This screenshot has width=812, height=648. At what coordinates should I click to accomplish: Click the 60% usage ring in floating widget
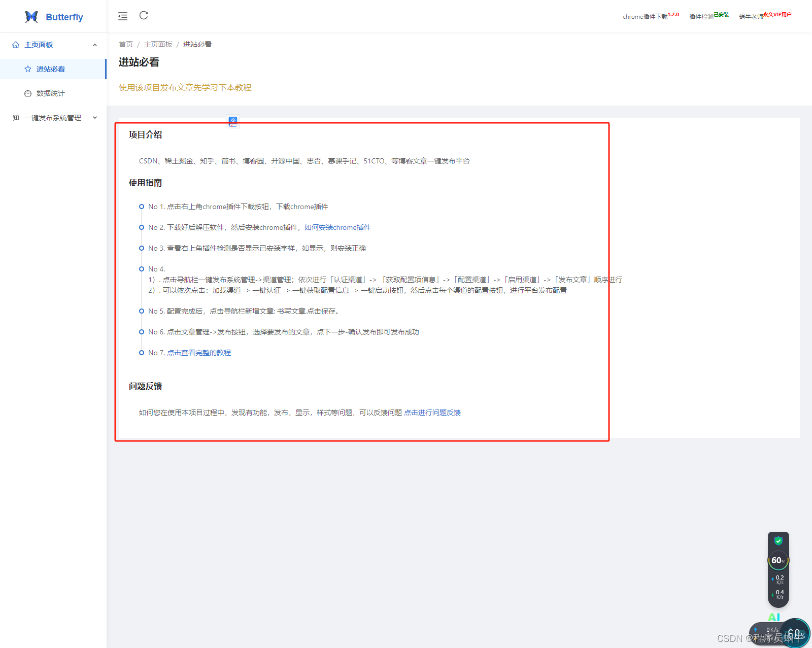pos(779,561)
